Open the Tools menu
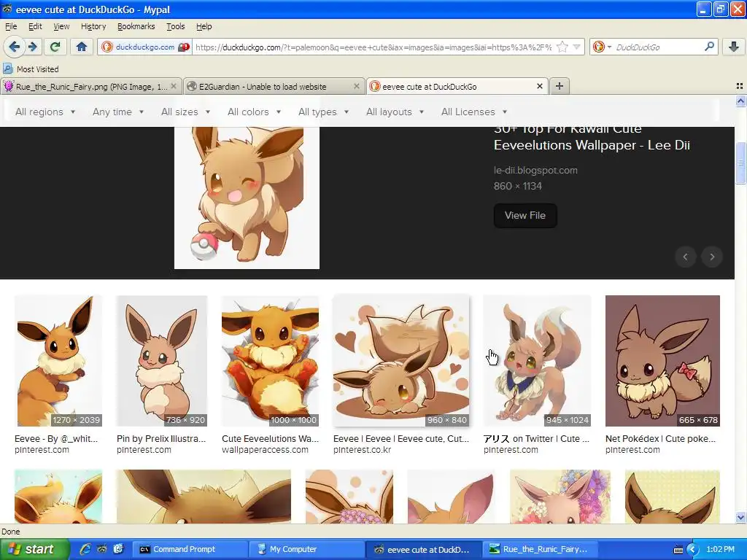The width and height of the screenshot is (747, 560). tap(175, 26)
